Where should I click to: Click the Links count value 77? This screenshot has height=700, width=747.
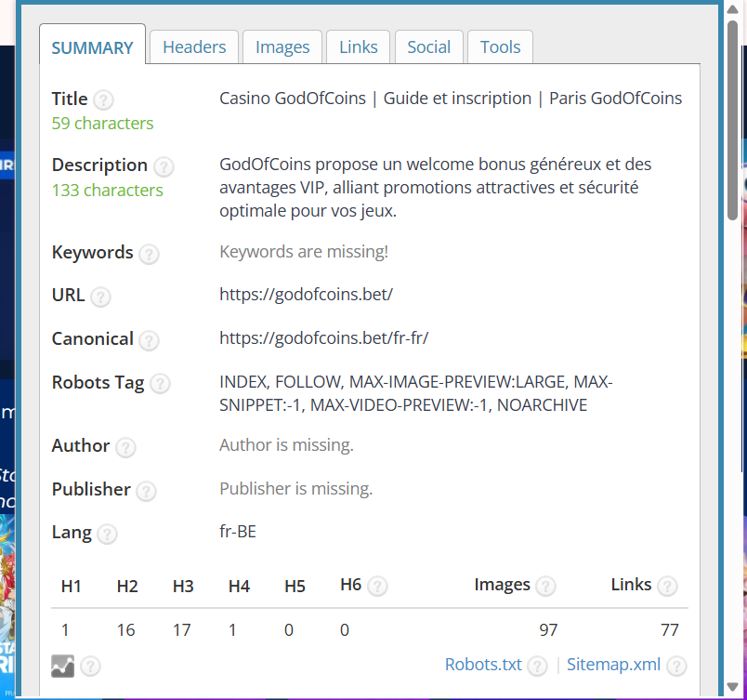pyautogui.click(x=669, y=630)
